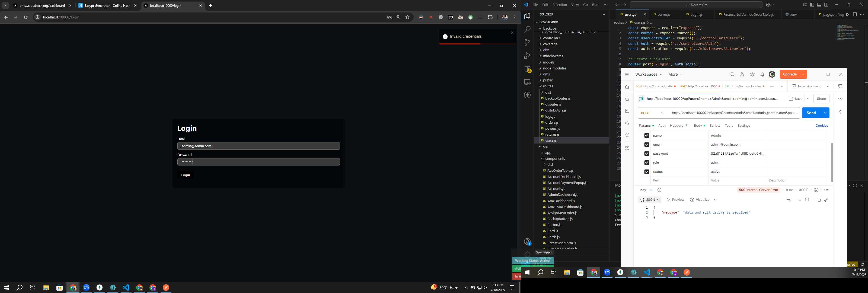Viewport: 868px width, 293px height.
Task: Click the VS Code minimap preview
Action: tap(847, 33)
